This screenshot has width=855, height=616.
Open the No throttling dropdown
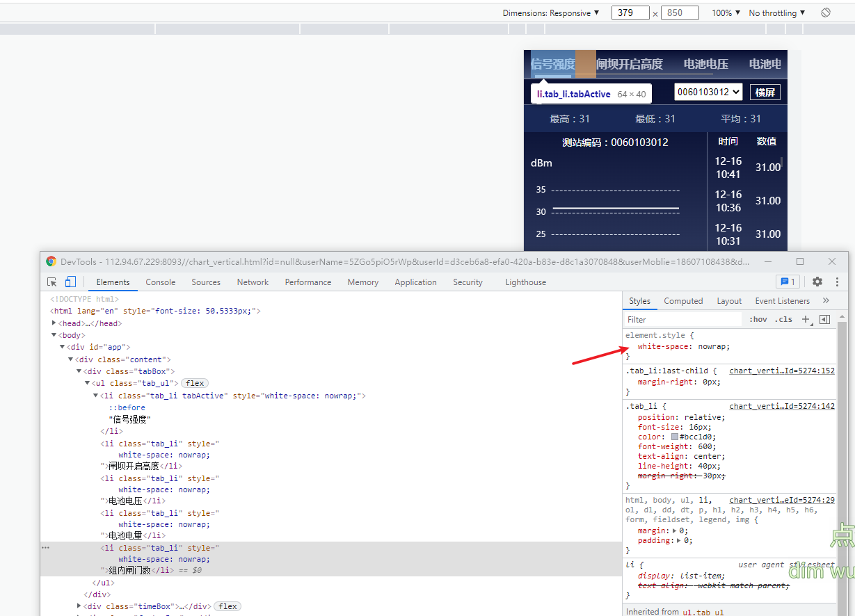pyautogui.click(x=776, y=13)
